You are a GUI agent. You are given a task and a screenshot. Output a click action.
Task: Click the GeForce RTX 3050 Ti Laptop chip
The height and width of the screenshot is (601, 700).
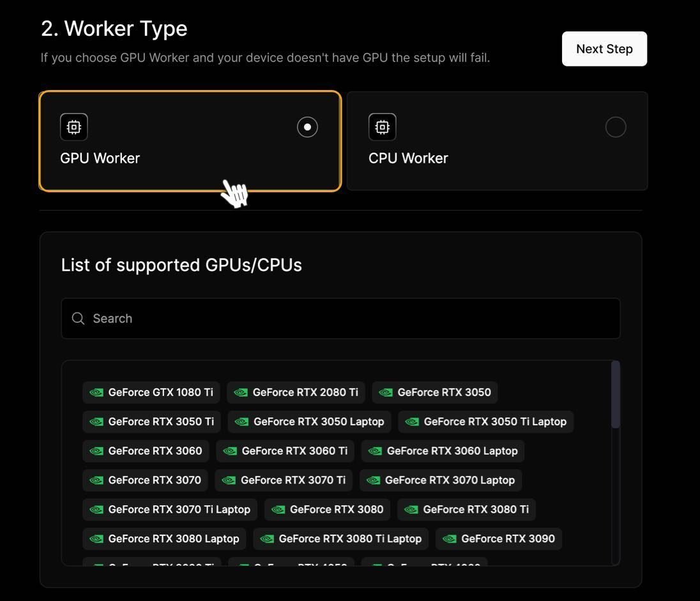(485, 422)
